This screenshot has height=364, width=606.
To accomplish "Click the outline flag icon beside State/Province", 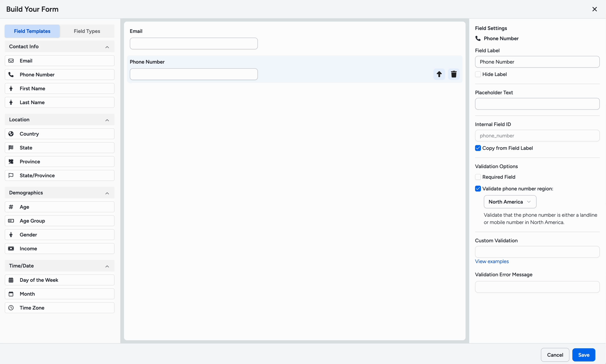I will tap(11, 175).
